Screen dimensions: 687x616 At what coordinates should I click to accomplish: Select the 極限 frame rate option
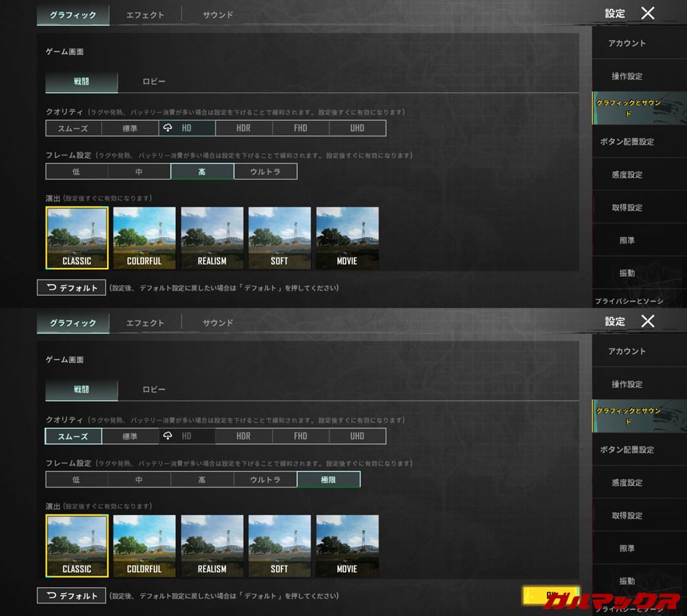coord(328,479)
